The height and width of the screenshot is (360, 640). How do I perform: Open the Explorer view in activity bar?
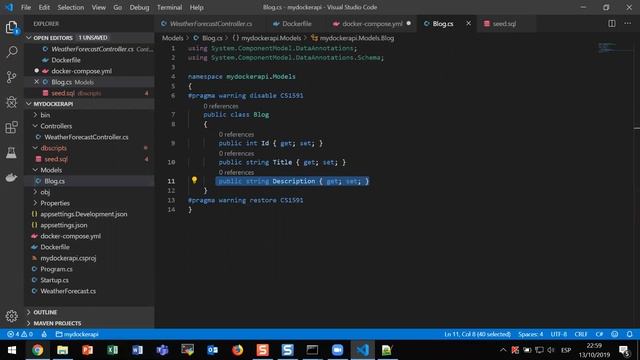12,28
